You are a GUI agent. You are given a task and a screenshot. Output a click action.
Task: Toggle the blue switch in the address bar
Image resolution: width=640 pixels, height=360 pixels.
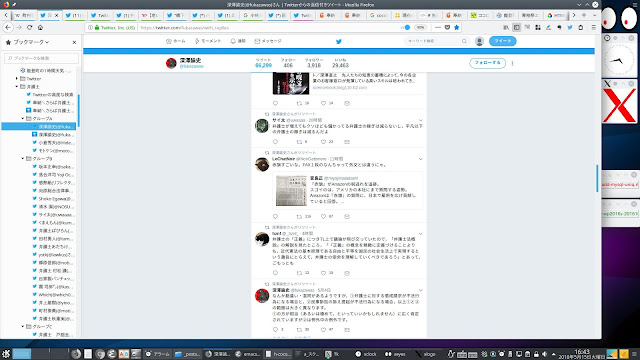coord(406,27)
